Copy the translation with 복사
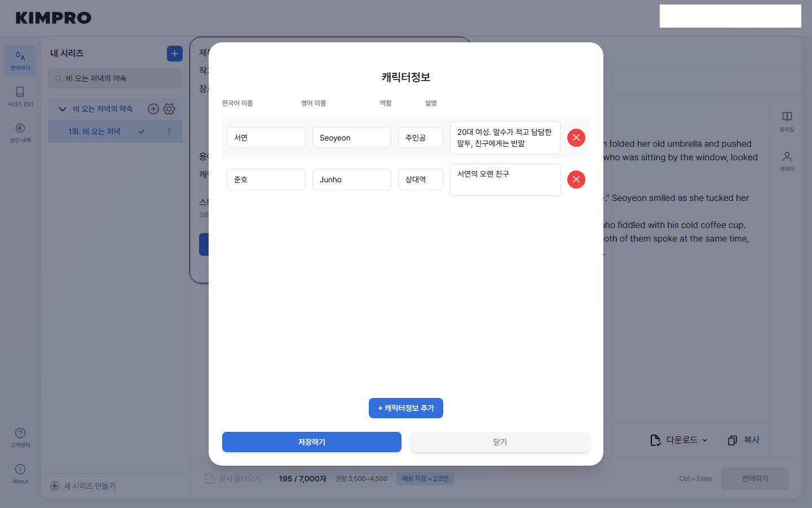Viewport: 812px width, 508px height. point(744,440)
